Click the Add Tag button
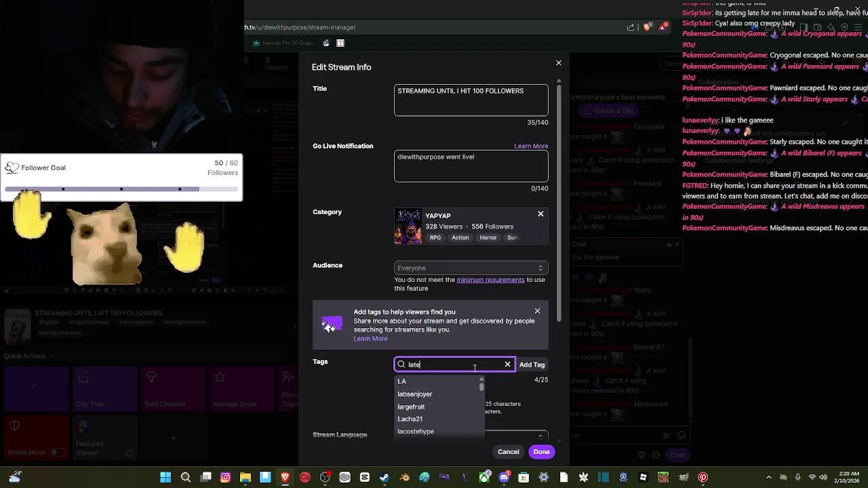Screen dimensions: 868x488 (x=532, y=365)
